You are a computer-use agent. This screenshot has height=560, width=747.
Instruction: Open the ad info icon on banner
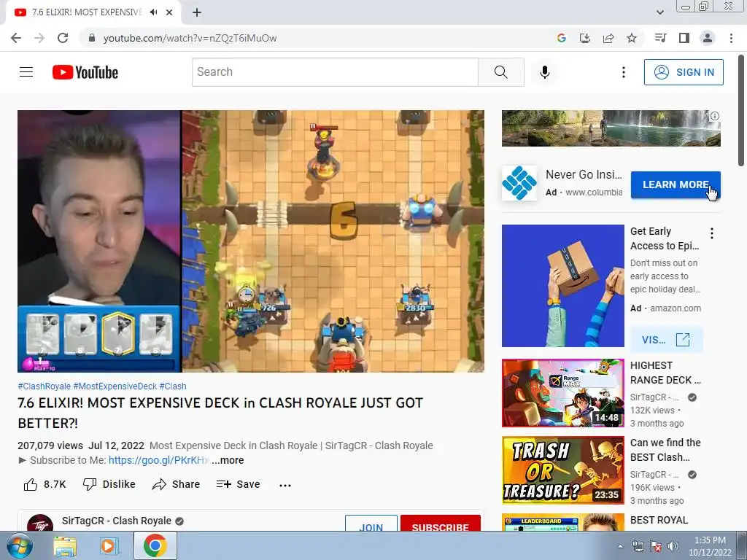coord(715,116)
